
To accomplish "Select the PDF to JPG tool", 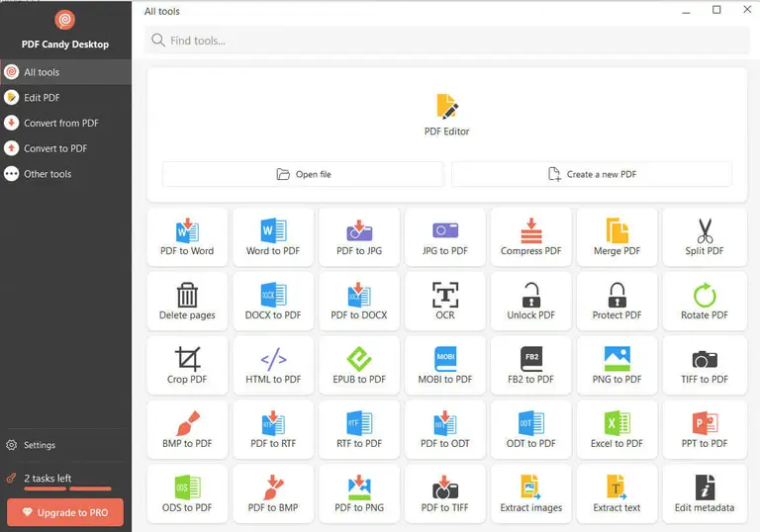I will (x=359, y=237).
